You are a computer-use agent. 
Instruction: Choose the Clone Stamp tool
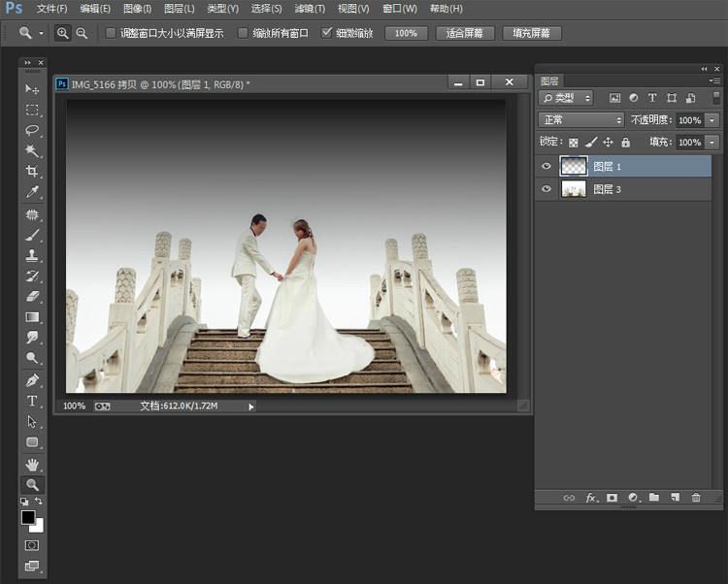point(32,255)
